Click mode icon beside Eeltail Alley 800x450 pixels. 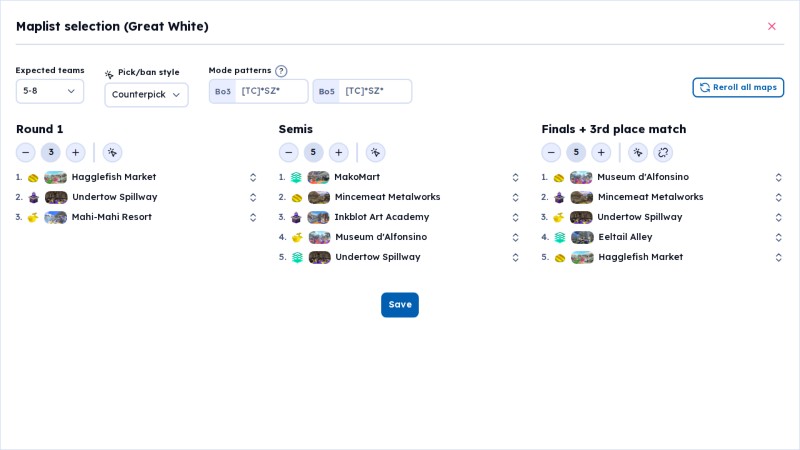(559, 237)
